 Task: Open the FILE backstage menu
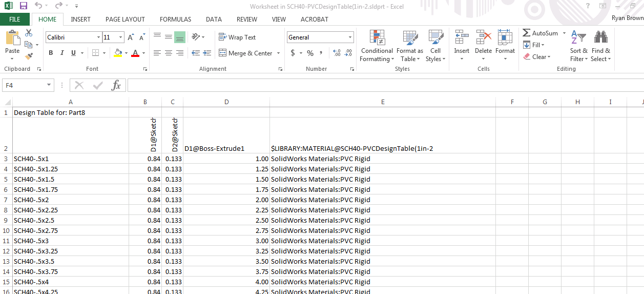15,19
